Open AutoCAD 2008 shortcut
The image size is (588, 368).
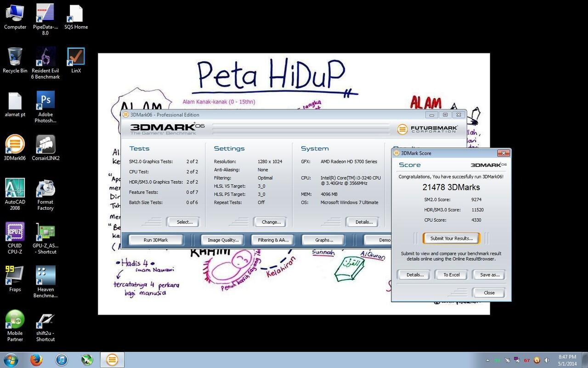click(x=15, y=194)
